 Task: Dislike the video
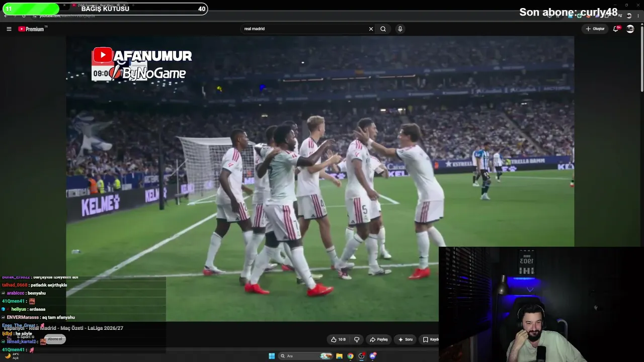[357, 339]
